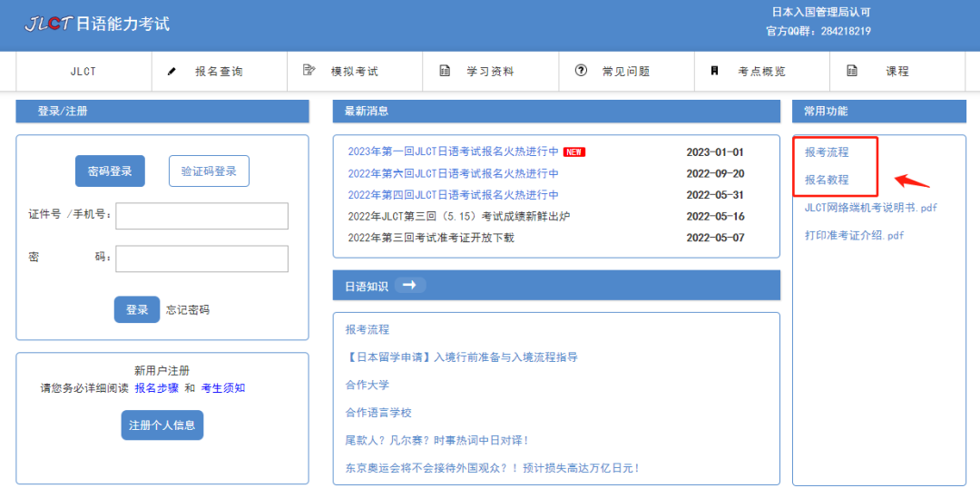
Task: Open the JLCT navigation menu item
Action: coord(83,72)
